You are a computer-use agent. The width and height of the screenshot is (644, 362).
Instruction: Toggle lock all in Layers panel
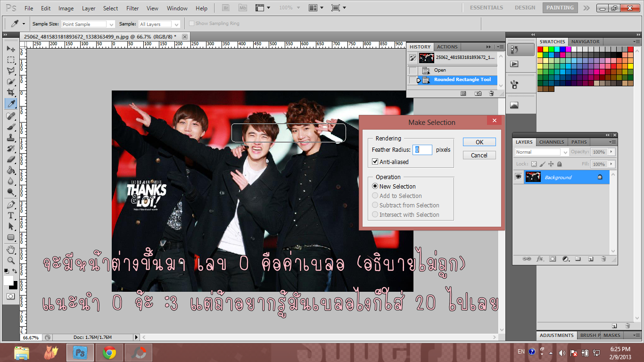click(560, 164)
